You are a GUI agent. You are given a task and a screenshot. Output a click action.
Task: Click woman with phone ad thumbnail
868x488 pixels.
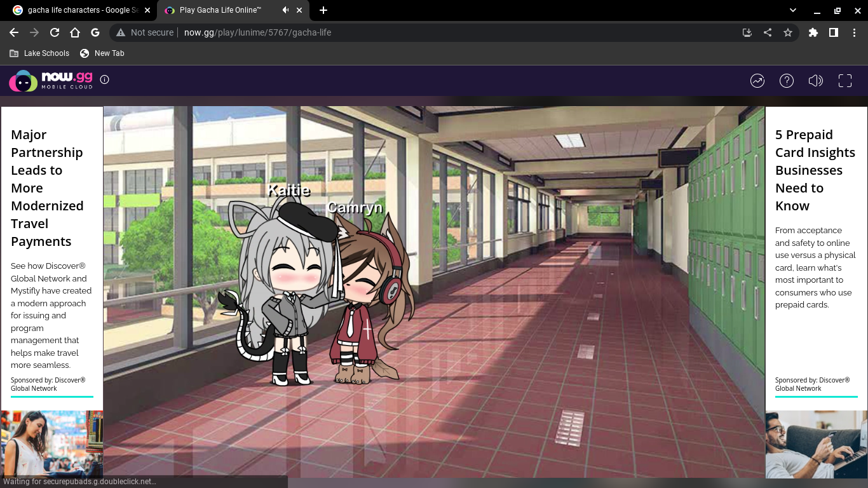[x=52, y=444]
